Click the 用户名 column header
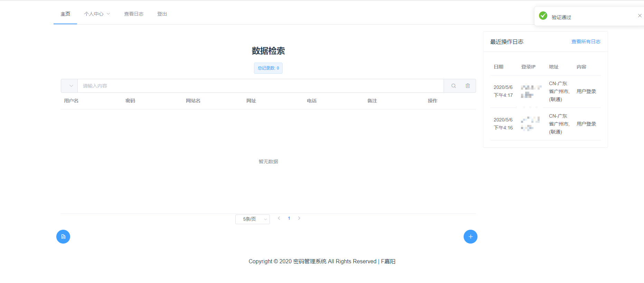The height and width of the screenshot is (283, 644). click(x=71, y=101)
